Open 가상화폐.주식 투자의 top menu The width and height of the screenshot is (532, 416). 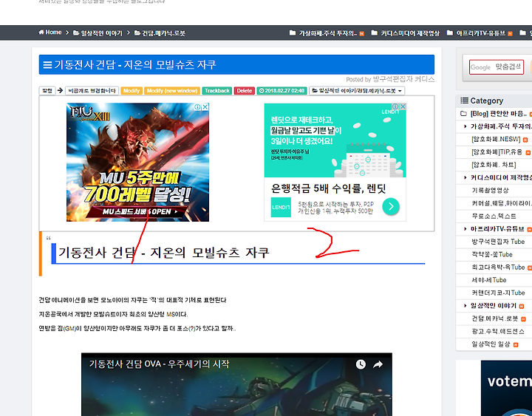[x=324, y=33]
